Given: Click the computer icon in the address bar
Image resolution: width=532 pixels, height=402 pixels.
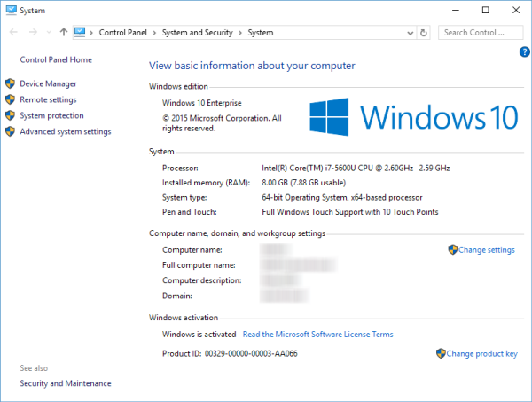Looking at the screenshot, I should pyautogui.click(x=80, y=33).
